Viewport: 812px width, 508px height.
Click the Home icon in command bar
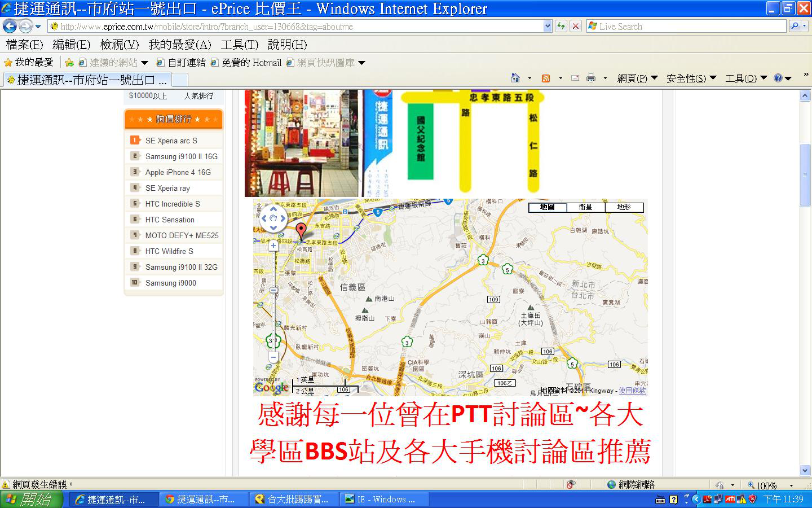coord(515,78)
